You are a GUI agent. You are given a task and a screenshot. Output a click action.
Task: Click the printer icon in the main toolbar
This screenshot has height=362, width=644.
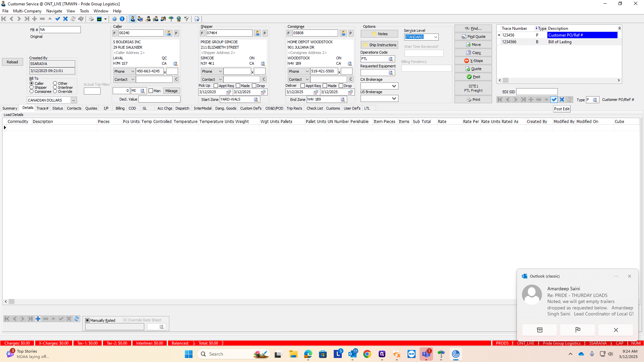coord(91,19)
